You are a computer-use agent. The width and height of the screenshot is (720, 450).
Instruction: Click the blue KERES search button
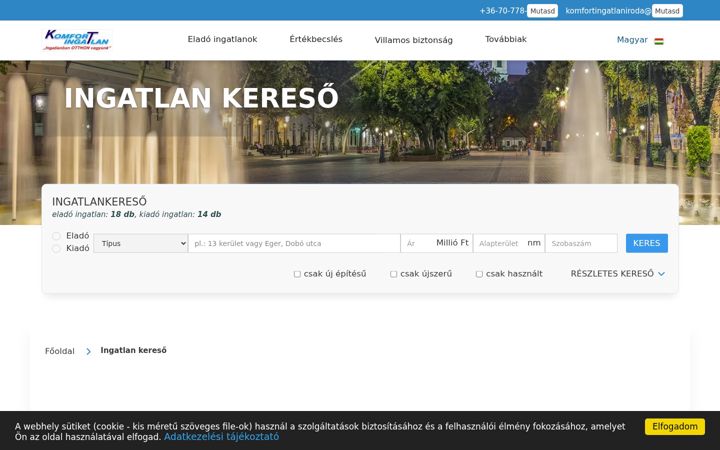[647, 243]
